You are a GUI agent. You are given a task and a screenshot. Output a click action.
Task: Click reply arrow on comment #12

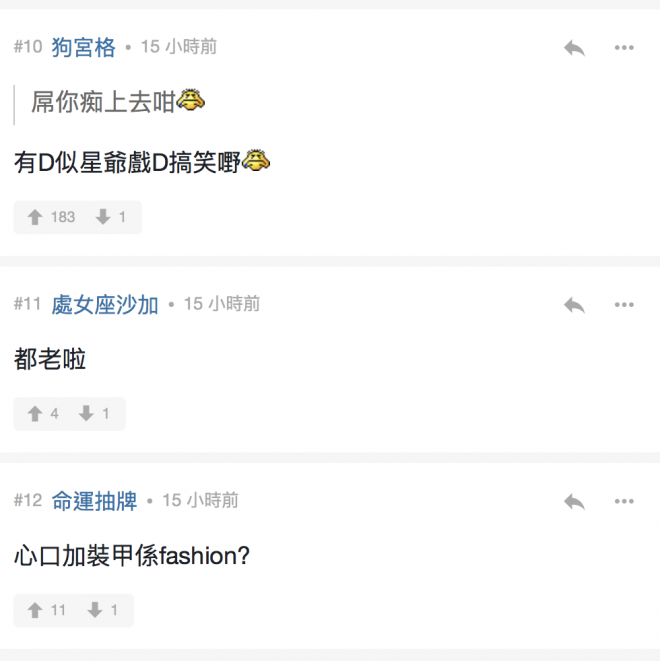point(574,501)
